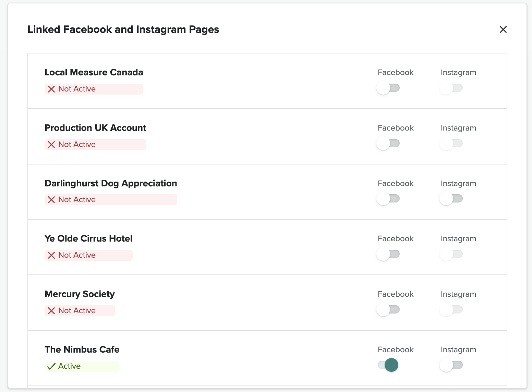Turn on Facebook for Production UK Account
Viewport: 532px width, 392px height.
tap(388, 144)
